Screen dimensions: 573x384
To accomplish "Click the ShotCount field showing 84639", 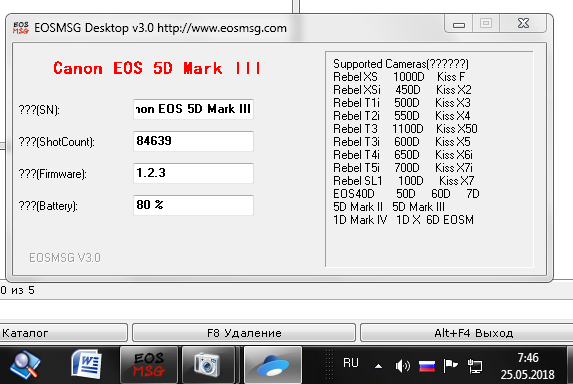I will [193, 141].
